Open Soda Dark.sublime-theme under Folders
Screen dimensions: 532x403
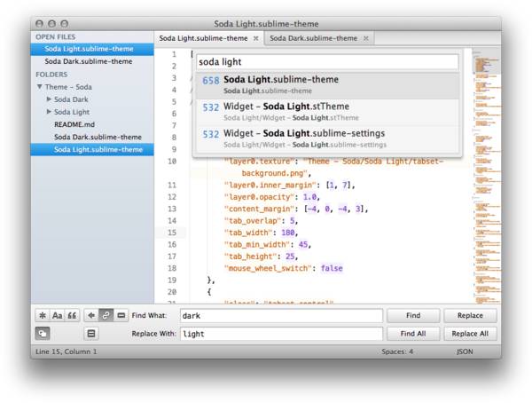pos(98,137)
